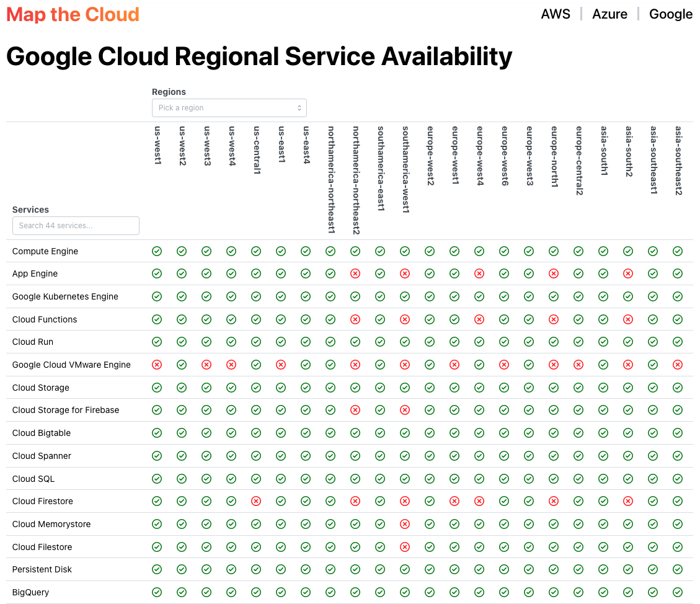
Task: Switch to the AWS availability view
Action: click(x=556, y=14)
